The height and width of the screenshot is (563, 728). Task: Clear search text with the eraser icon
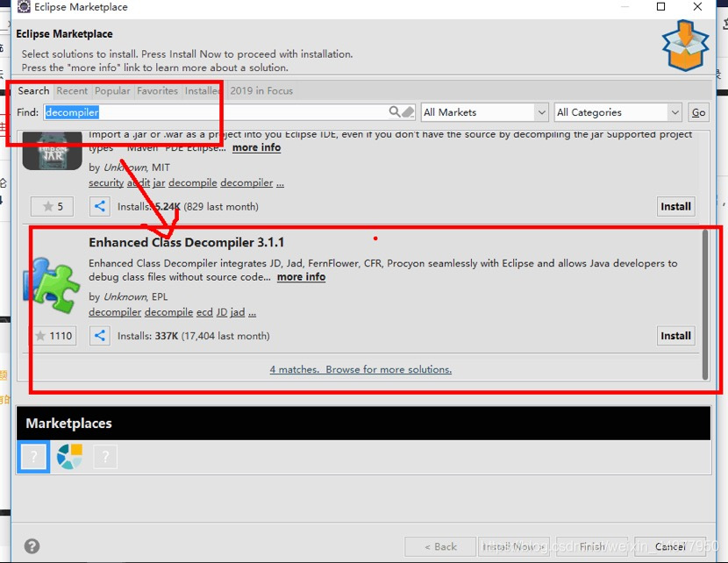407,112
